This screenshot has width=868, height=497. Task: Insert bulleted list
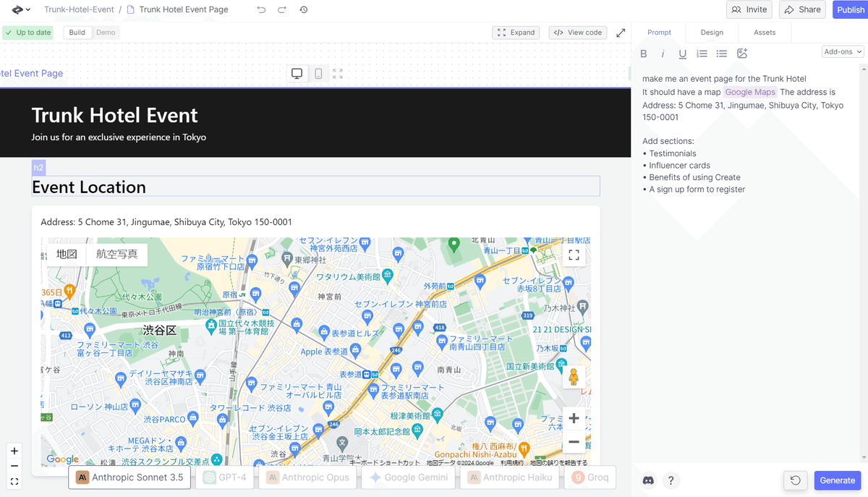pos(721,54)
